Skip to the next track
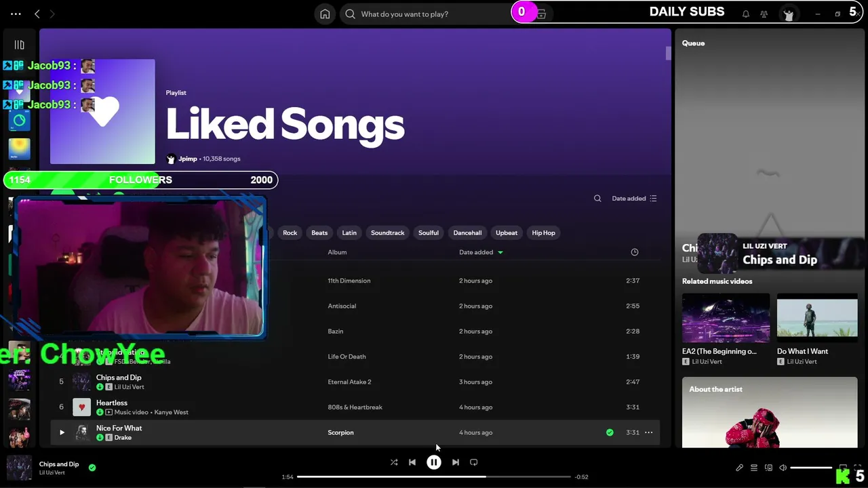The height and width of the screenshot is (488, 868). click(456, 462)
